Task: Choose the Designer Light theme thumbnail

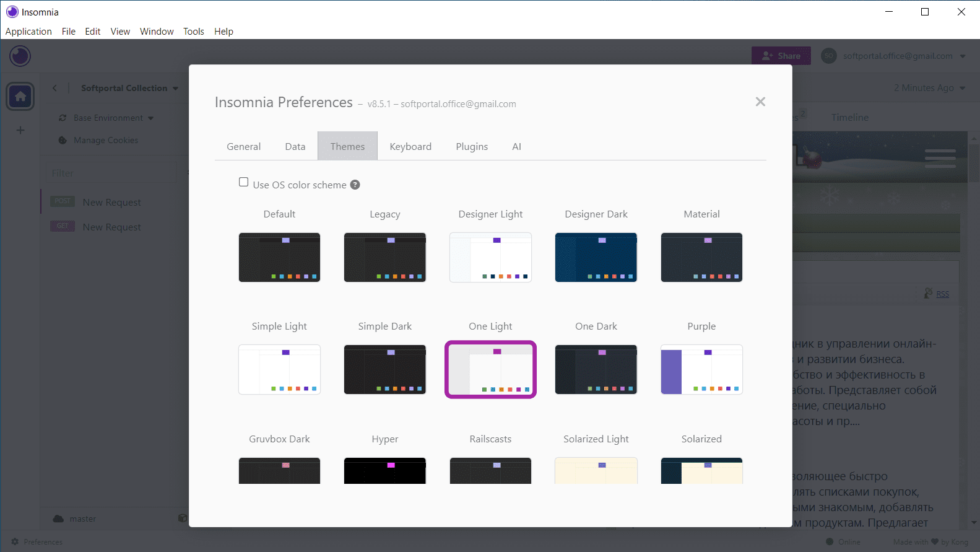Action: click(490, 257)
